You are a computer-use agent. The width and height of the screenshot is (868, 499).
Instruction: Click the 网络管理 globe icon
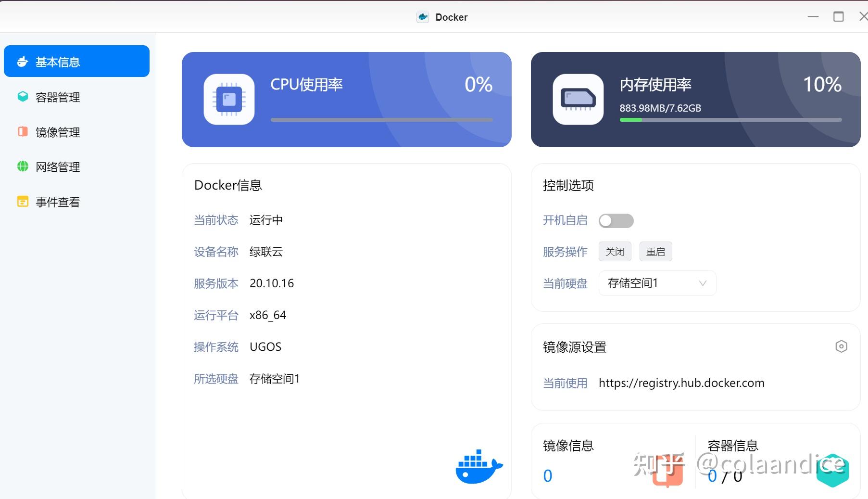[x=22, y=167]
